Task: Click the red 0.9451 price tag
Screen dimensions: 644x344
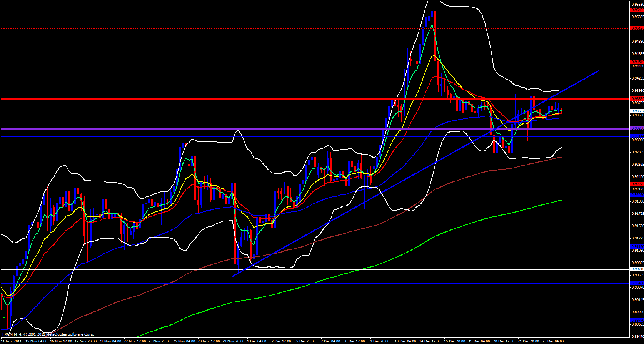Action: point(637,62)
